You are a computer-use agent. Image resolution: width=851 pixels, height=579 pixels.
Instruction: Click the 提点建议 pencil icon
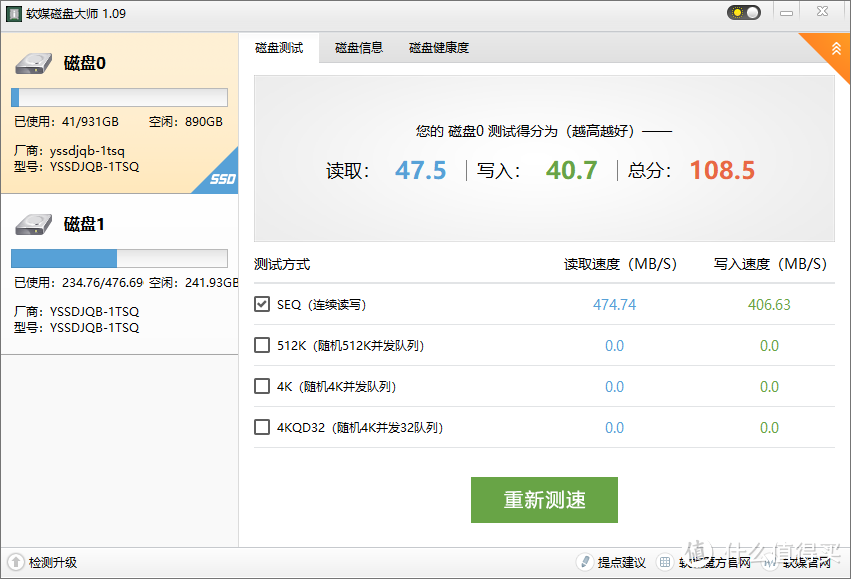point(585,562)
